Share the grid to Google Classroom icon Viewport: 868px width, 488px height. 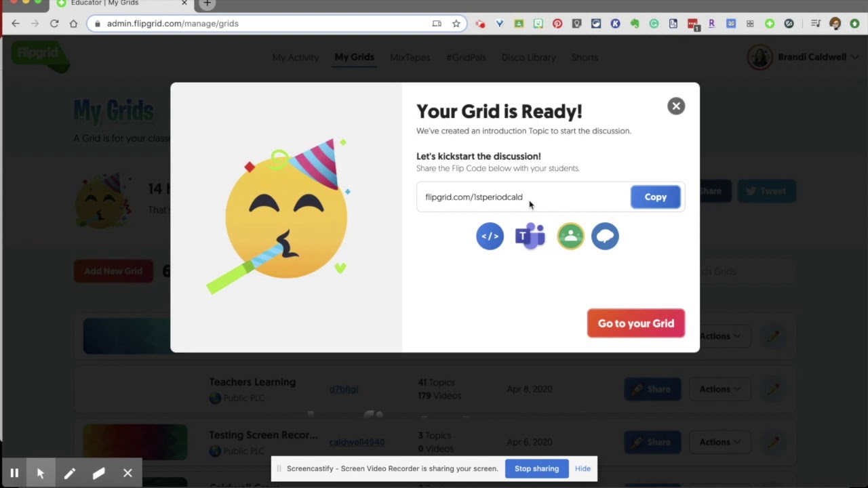[x=571, y=236]
